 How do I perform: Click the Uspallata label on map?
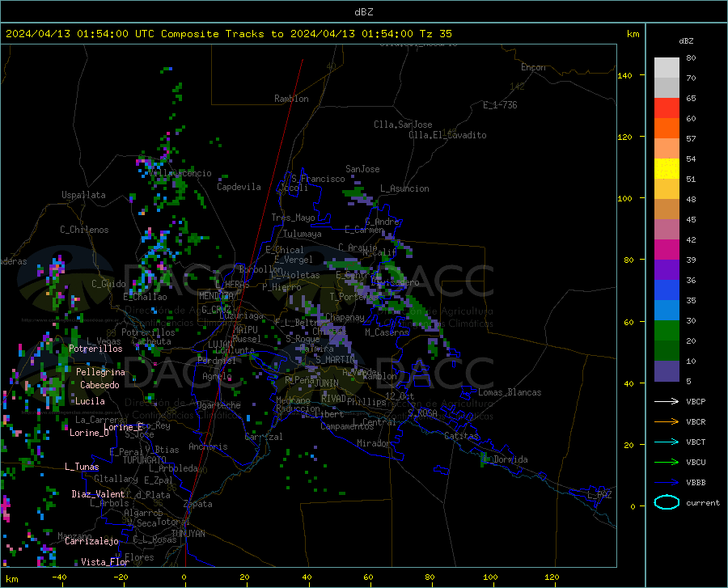83,195
